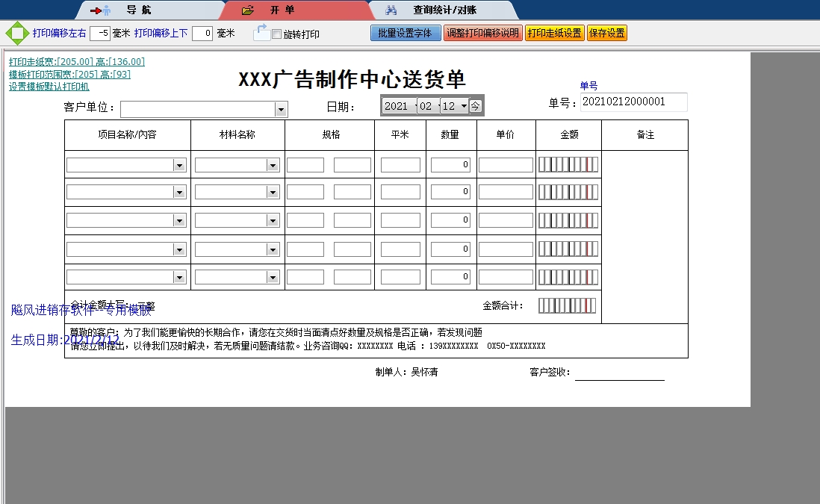
Task: Switch to the 查询统计/对账 tab
Action: pyautogui.click(x=444, y=10)
